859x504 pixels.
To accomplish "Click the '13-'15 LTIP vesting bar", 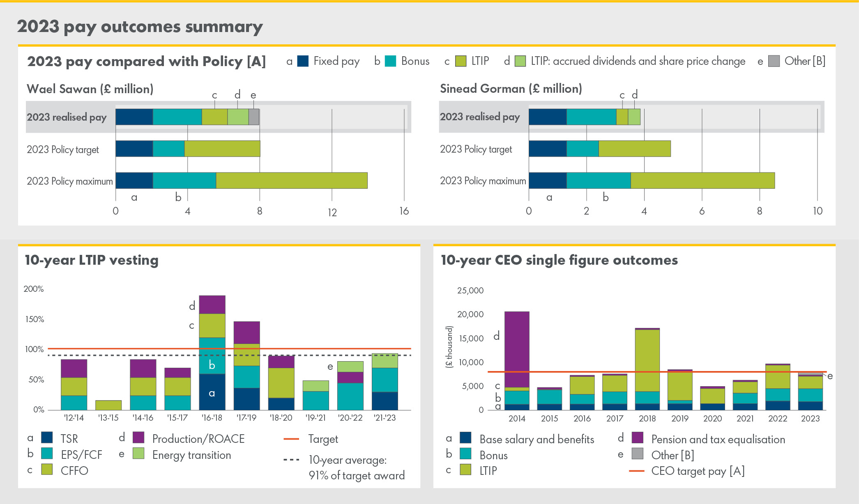I will pos(108,405).
